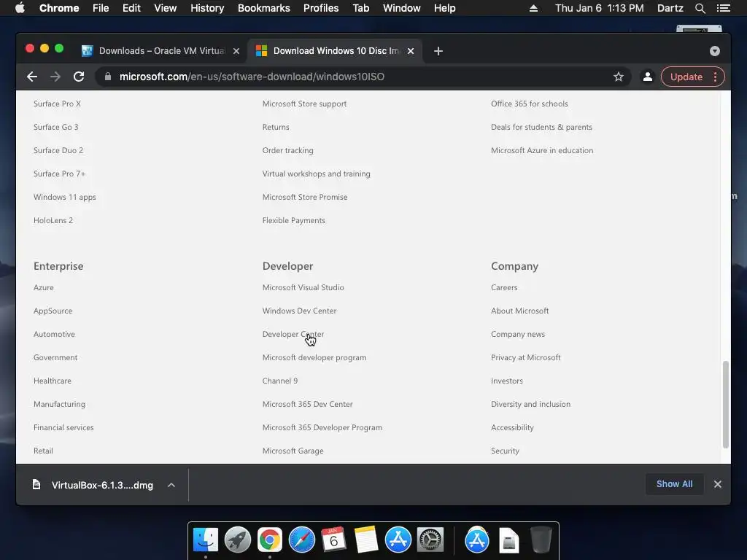Open the Careers link under Company
Image resolution: width=747 pixels, height=560 pixels.
click(x=504, y=287)
